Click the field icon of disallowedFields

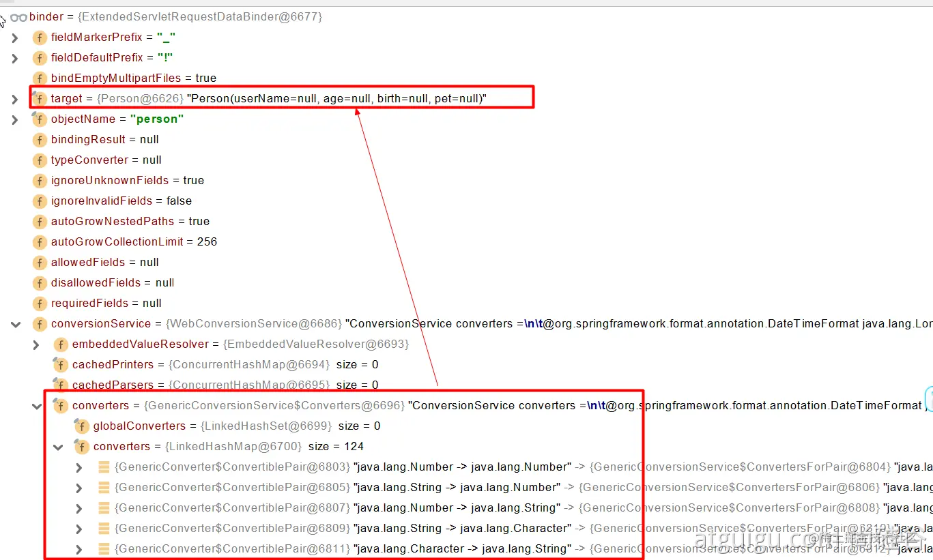(x=40, y=283)
